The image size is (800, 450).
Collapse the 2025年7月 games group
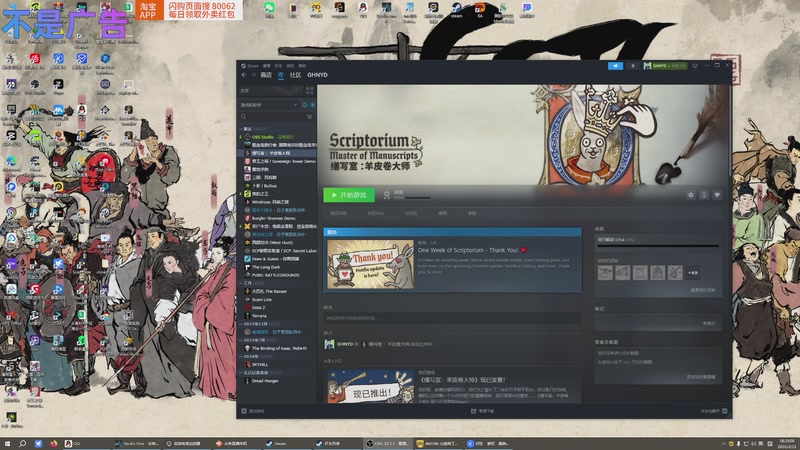(x=241, y=340)
